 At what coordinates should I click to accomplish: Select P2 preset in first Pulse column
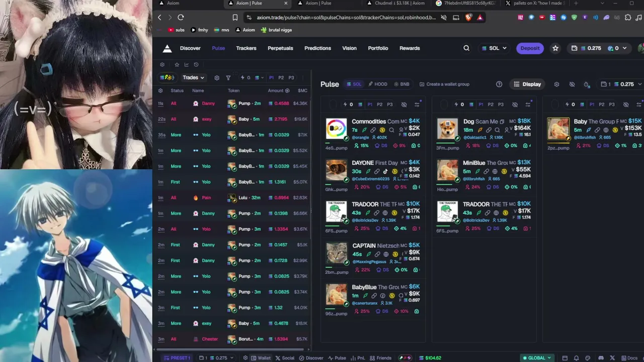[380, 105]
